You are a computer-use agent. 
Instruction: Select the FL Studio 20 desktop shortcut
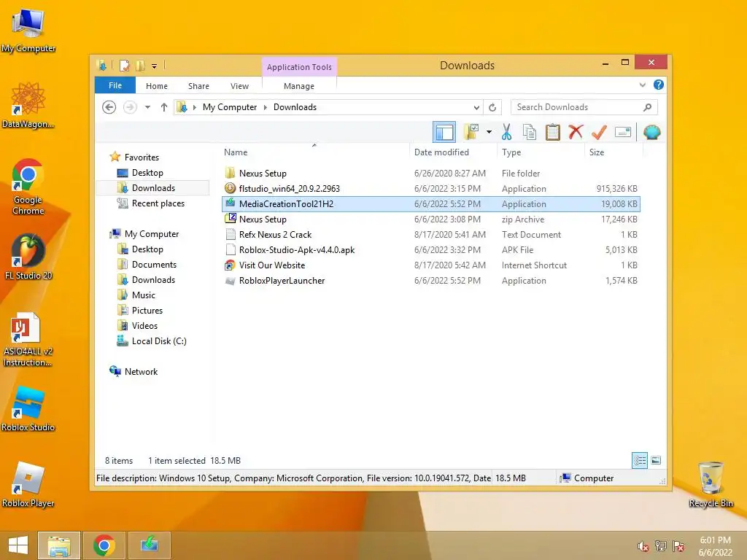[28, 257]
